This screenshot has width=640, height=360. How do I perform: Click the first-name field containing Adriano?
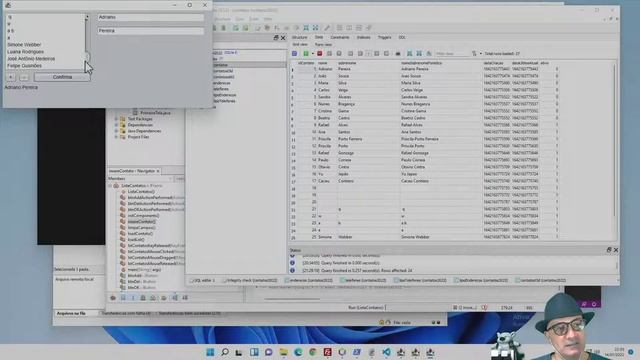pos(151,17)
